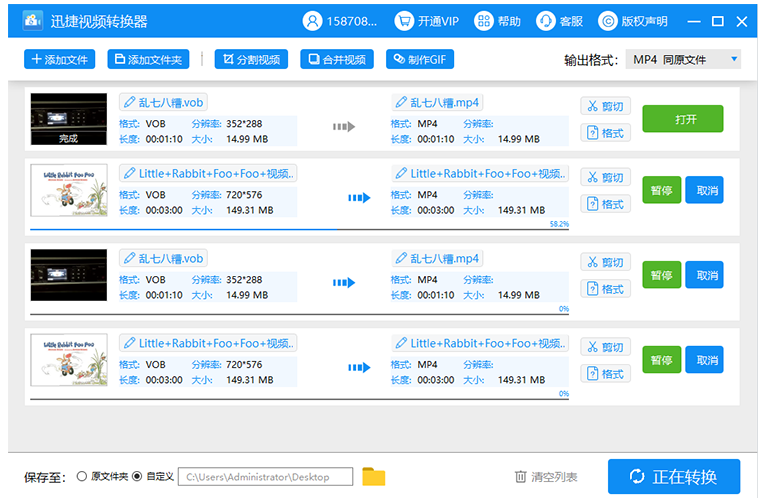Screen dimensions: 759x498
Task: Select the 自定义 radio button
Action: coord(137,477)
